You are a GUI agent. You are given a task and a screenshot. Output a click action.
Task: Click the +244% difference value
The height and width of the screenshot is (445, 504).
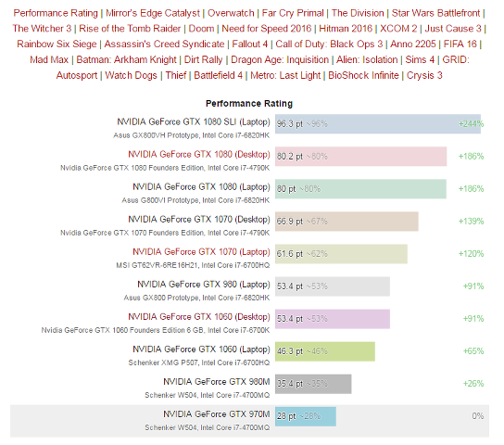pyautogui.click(x=471, y=124)
